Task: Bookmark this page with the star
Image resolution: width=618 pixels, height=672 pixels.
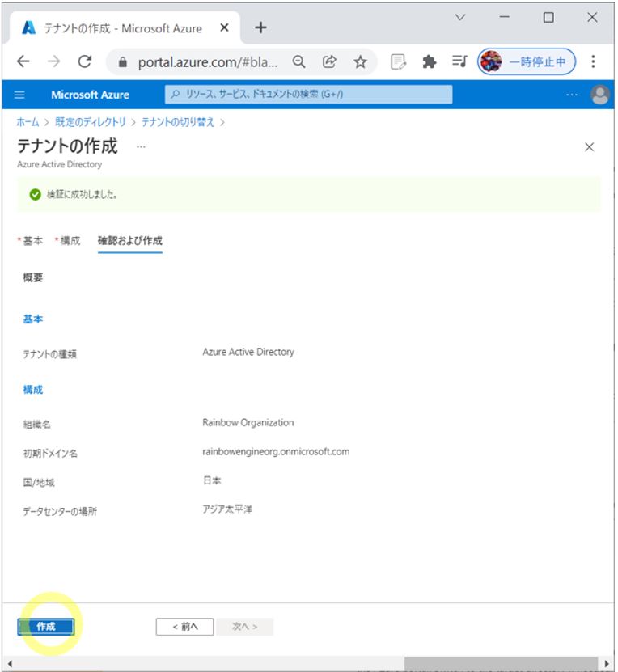Action: click(360, 62)
